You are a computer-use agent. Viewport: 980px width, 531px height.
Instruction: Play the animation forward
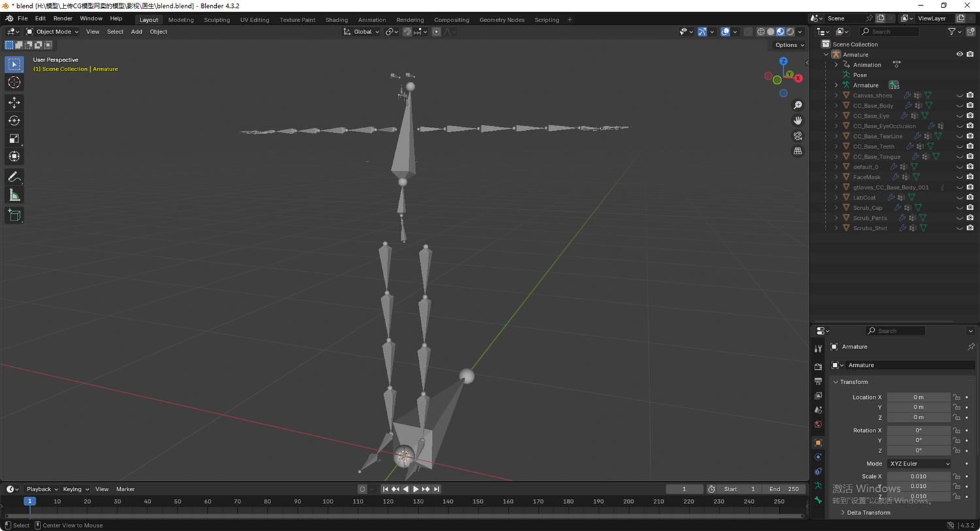point(416,489)
